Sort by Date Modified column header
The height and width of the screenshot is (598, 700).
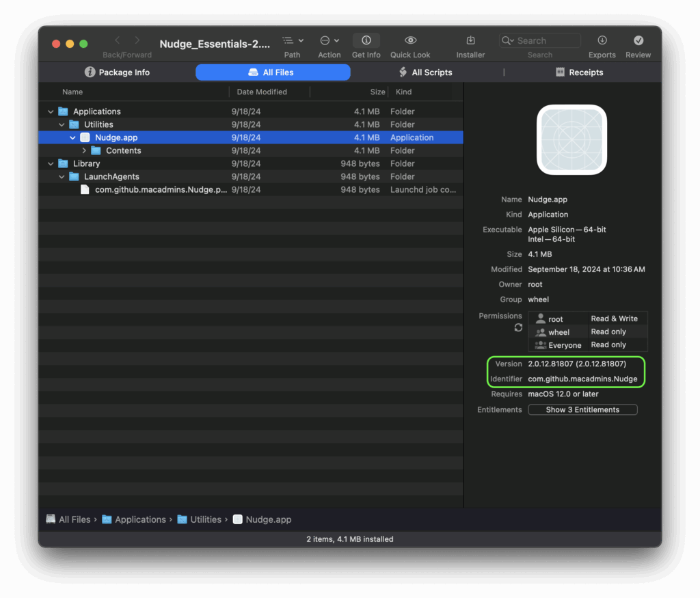coord(262,92)
